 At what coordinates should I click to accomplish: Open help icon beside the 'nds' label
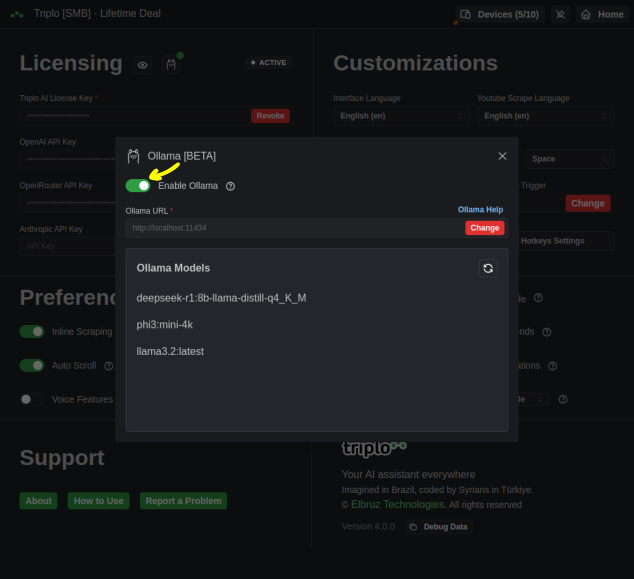pos(547,332)
